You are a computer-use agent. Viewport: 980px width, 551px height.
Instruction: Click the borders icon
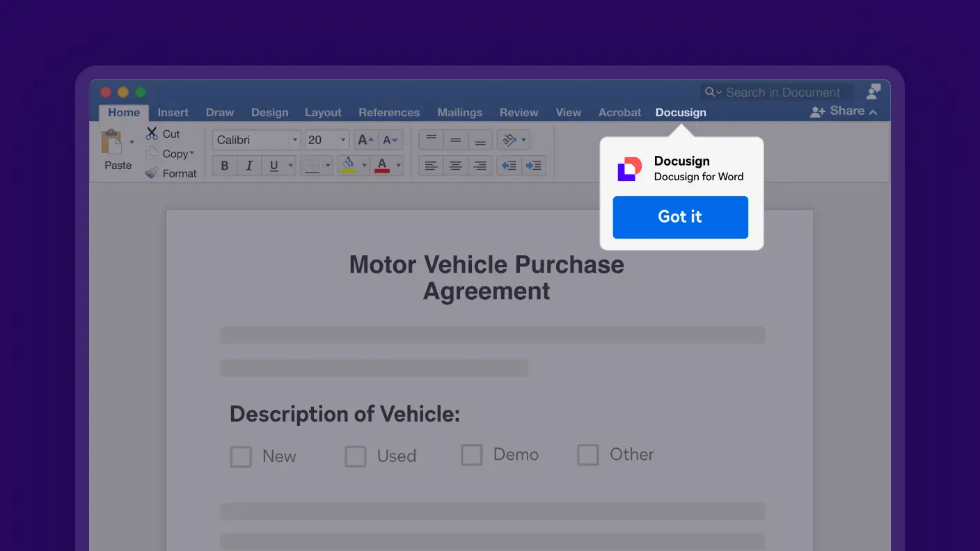point(312,166)
